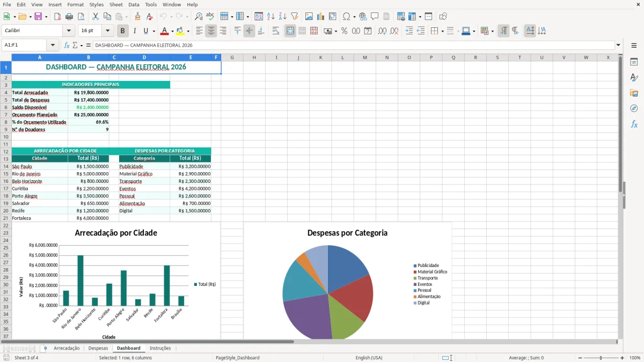Open the Data menu
The width and height of the screenshot is (644, 362).
pos(134,4)
